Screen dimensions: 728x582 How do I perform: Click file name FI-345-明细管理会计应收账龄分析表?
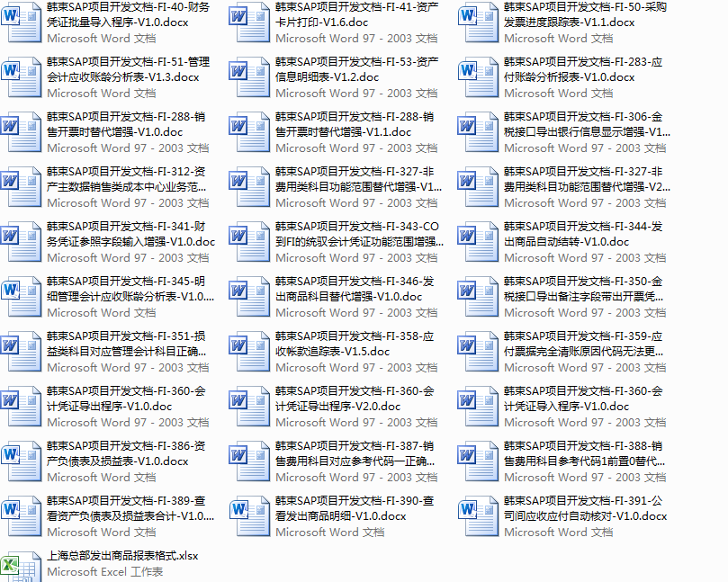click(130, 288)
